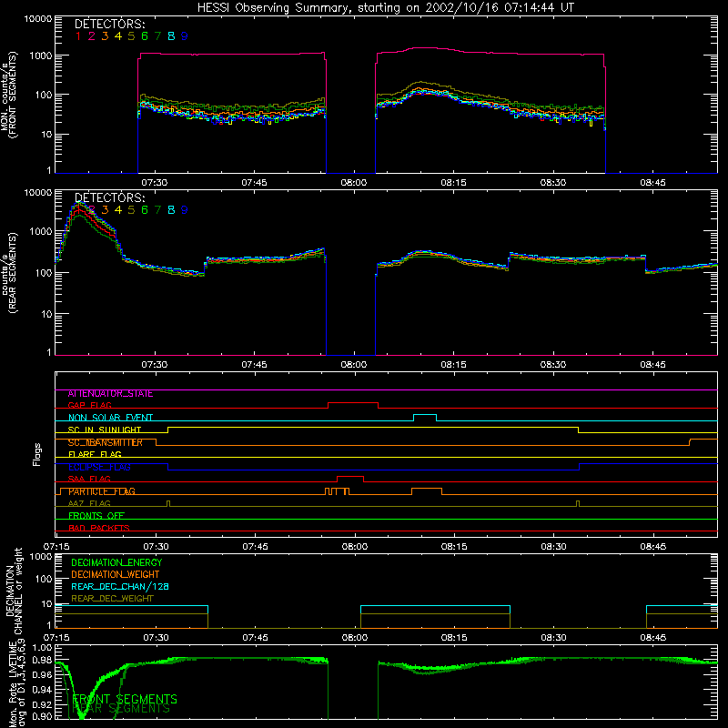Click the ATTENUATOR_STATE flag label

[110, 394]
